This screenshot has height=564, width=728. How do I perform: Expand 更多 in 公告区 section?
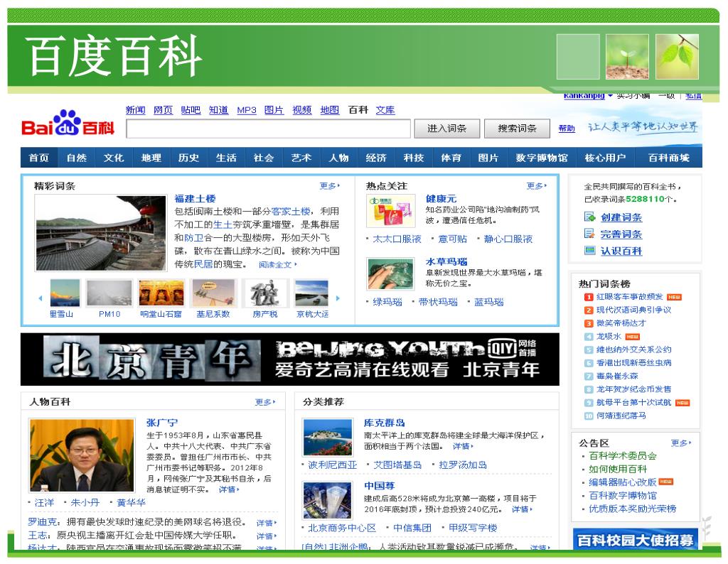(x=681, y=443)
